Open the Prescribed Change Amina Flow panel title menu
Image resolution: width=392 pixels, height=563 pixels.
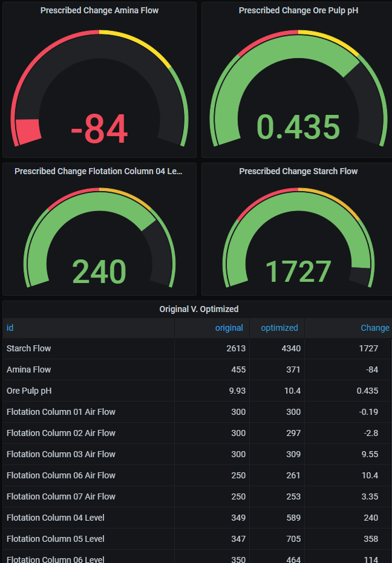pyautogui.click(x=99, y=10)
